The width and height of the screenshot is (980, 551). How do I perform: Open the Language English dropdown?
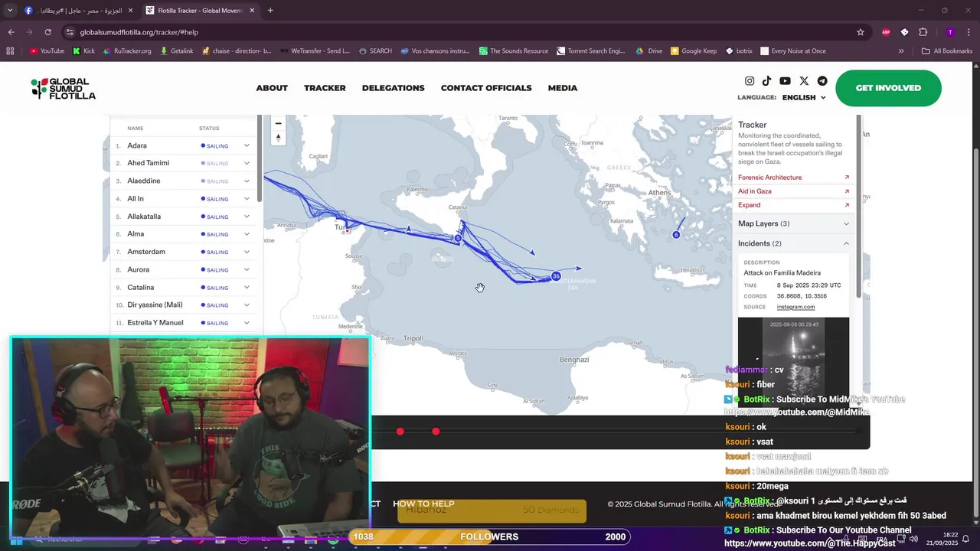pos(804,97)
